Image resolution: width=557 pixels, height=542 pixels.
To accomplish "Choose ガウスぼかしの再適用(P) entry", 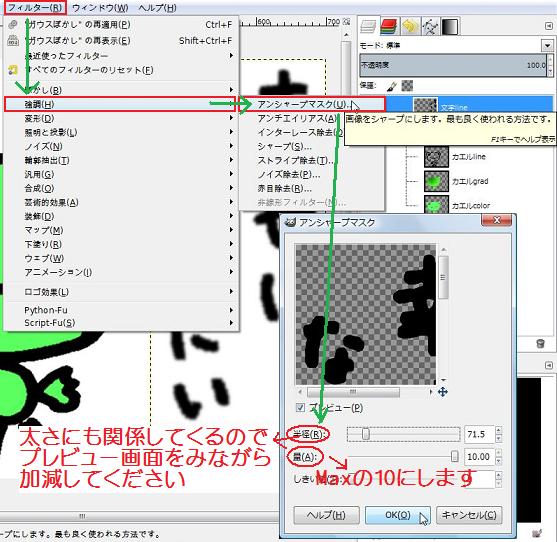I will pyautogui.click(x=121, y=25).
